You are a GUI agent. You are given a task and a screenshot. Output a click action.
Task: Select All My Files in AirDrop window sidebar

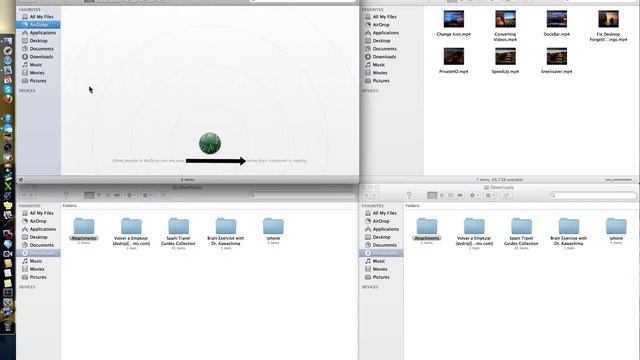(38, 17)
